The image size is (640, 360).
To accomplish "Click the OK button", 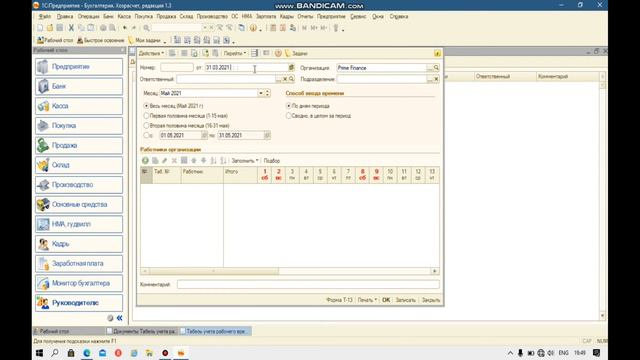I will tap(386, 300).
